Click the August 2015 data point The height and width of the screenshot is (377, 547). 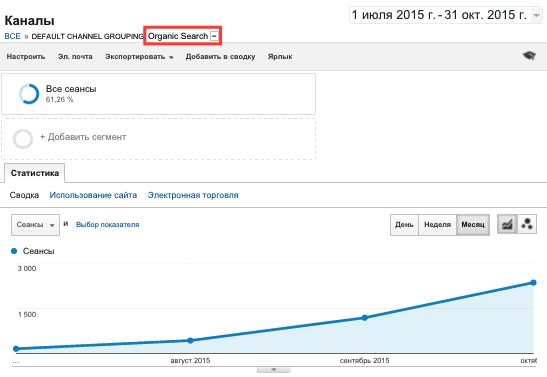[190, 340]
